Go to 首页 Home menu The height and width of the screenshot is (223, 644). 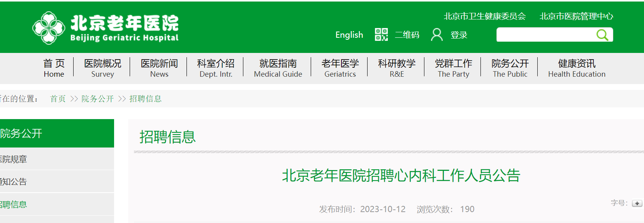(54, 68)
